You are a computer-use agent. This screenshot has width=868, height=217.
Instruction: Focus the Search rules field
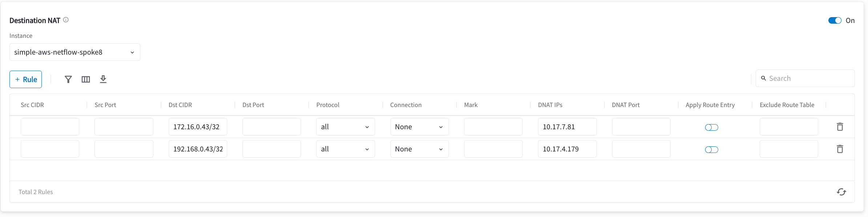click(805, 78)
